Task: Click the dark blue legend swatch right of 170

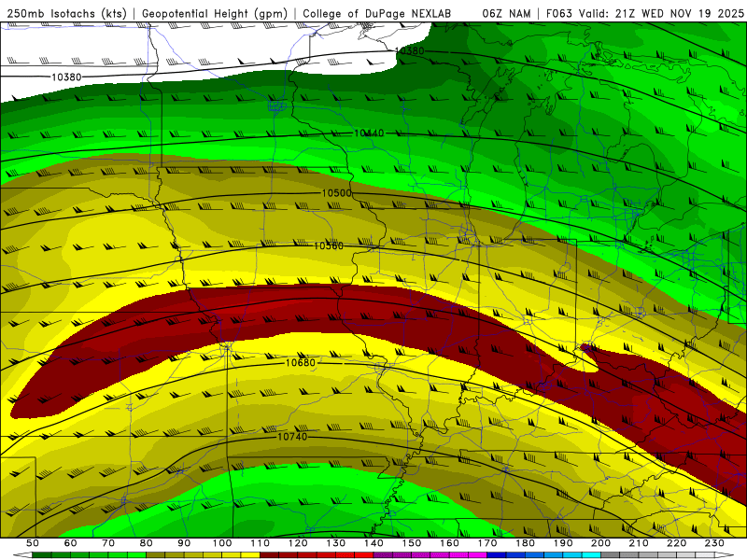Action: click(497, 555)
